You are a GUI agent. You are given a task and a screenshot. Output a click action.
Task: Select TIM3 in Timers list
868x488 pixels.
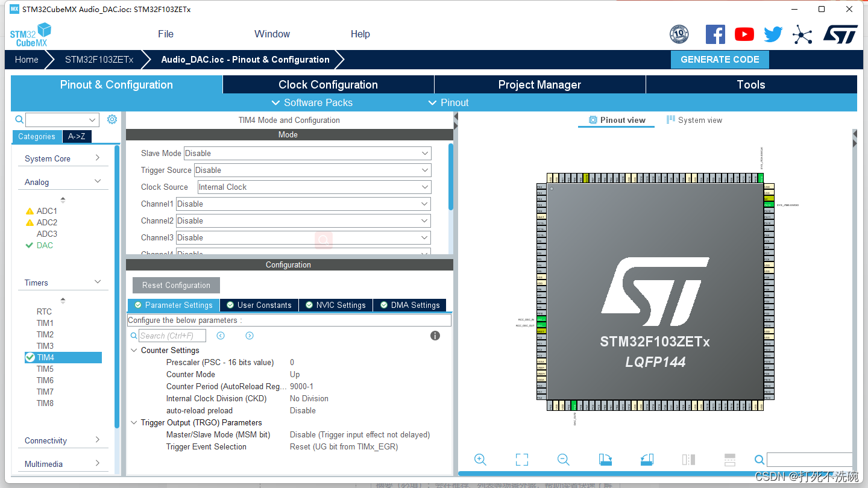coord(45,346)
